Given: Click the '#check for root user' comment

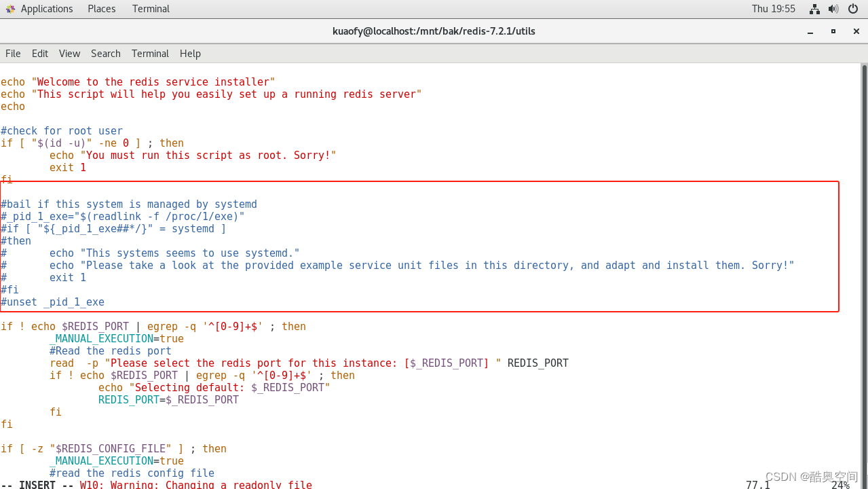Looking at the screenshot, I should [62, 131].
